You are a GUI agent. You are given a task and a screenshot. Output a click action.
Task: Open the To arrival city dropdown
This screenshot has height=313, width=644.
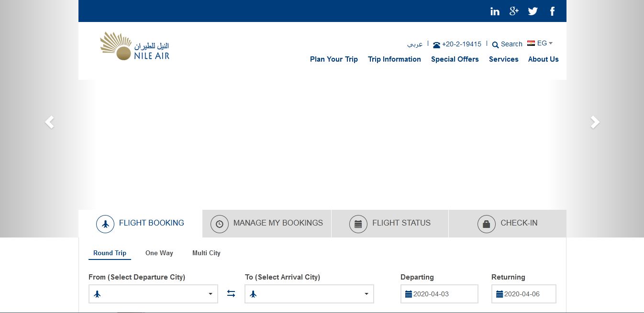309,294
